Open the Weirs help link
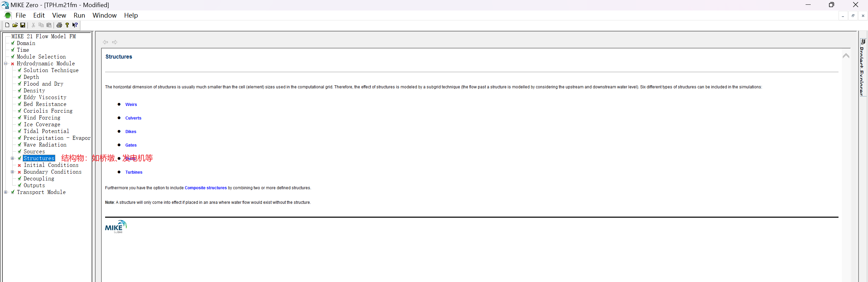Viewport: 868px width, 282px height. click(131, 105)
